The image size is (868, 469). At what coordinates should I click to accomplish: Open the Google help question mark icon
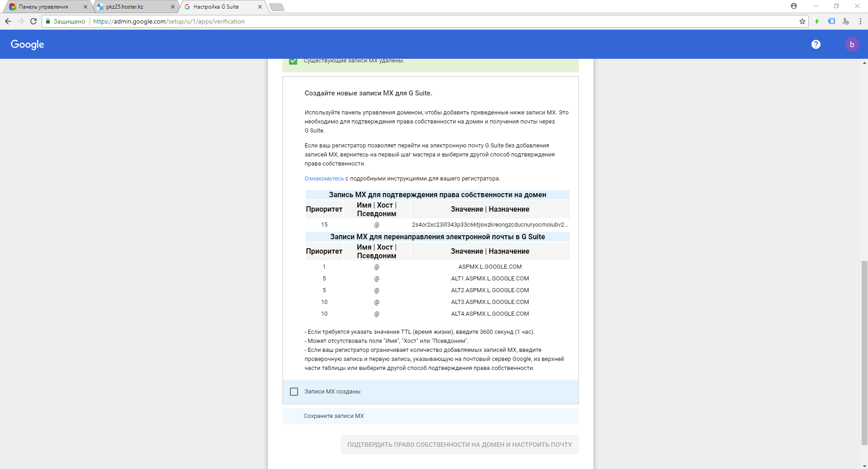pyautogui.click(x=816, y=44)
